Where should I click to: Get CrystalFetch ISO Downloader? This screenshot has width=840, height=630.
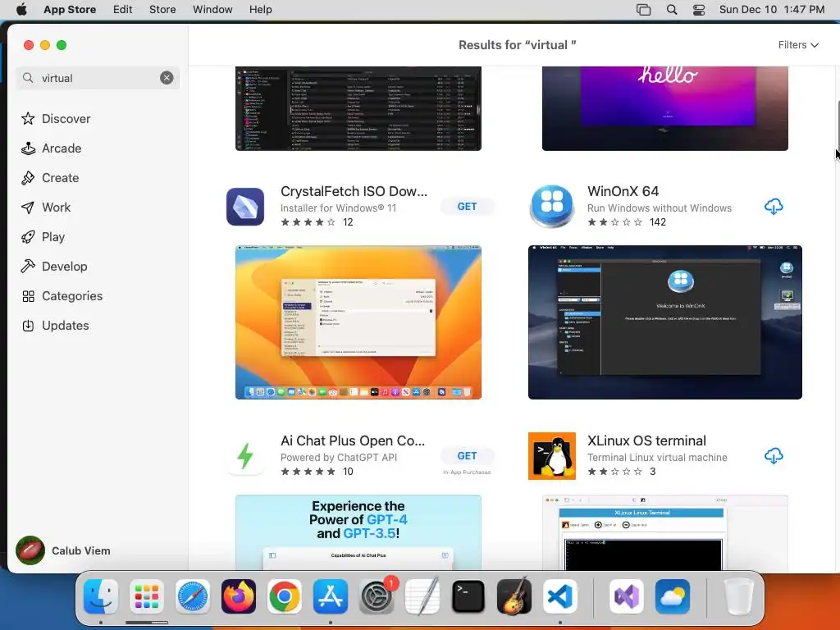coord(467,206)
